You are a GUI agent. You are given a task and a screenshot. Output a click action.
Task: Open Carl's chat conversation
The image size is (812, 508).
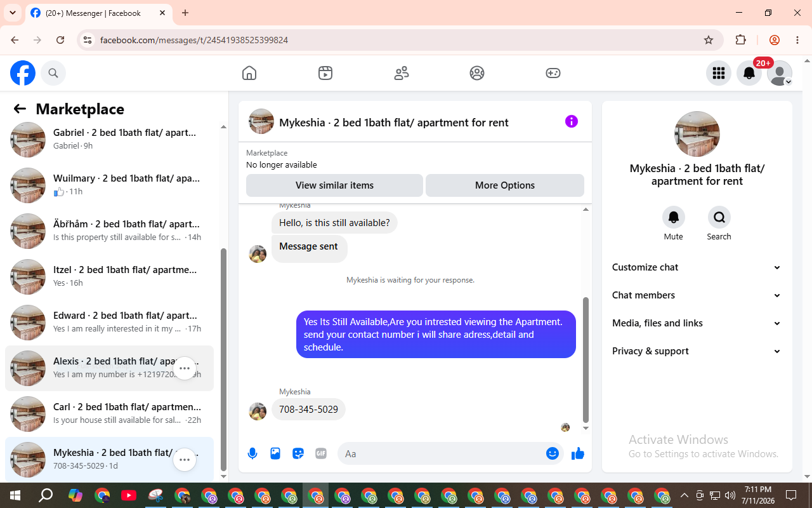click(x=109, y=414)
